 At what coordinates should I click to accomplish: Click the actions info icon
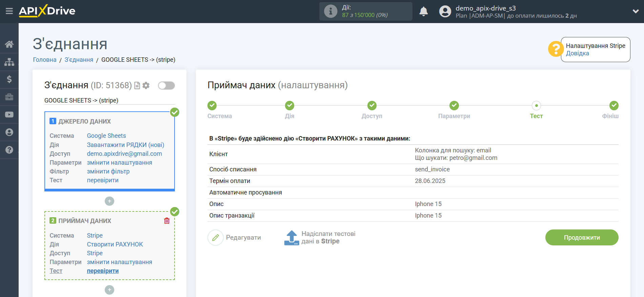[x=330, y=11]
